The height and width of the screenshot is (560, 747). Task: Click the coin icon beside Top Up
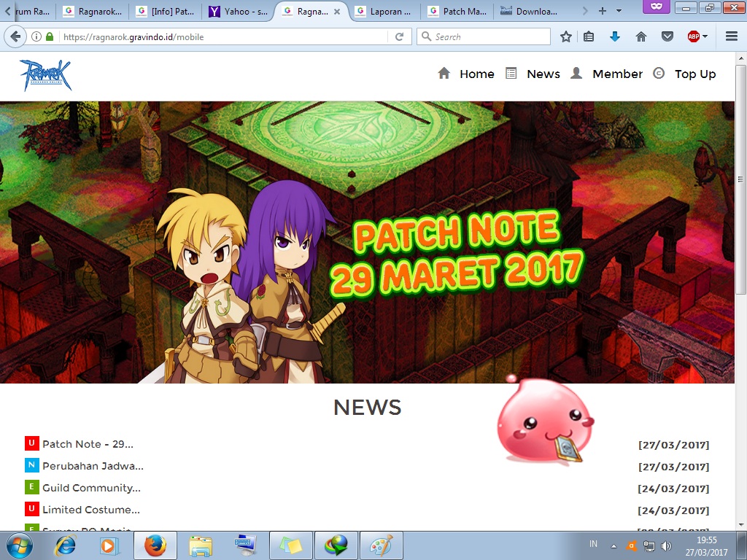point(659,74)
